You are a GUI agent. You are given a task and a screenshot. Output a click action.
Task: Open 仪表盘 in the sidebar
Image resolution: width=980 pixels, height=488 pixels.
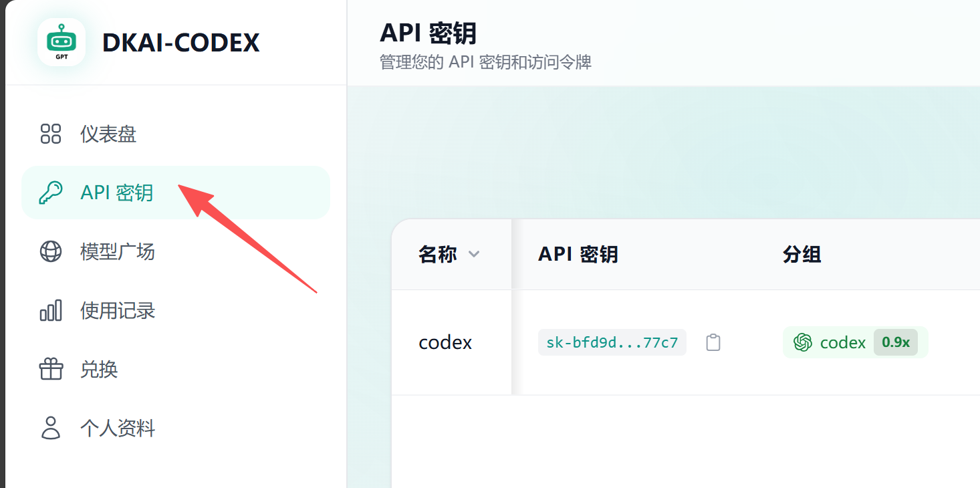176,134
